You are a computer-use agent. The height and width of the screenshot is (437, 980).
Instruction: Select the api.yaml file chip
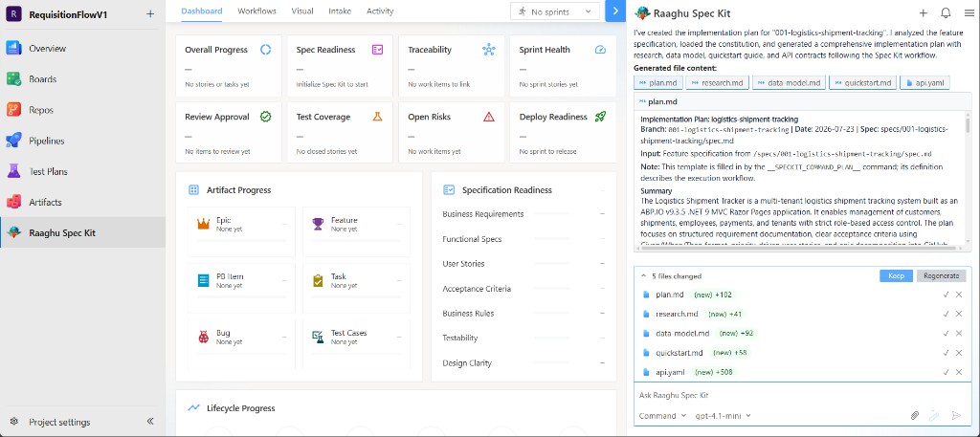click(x=925, y=82)
